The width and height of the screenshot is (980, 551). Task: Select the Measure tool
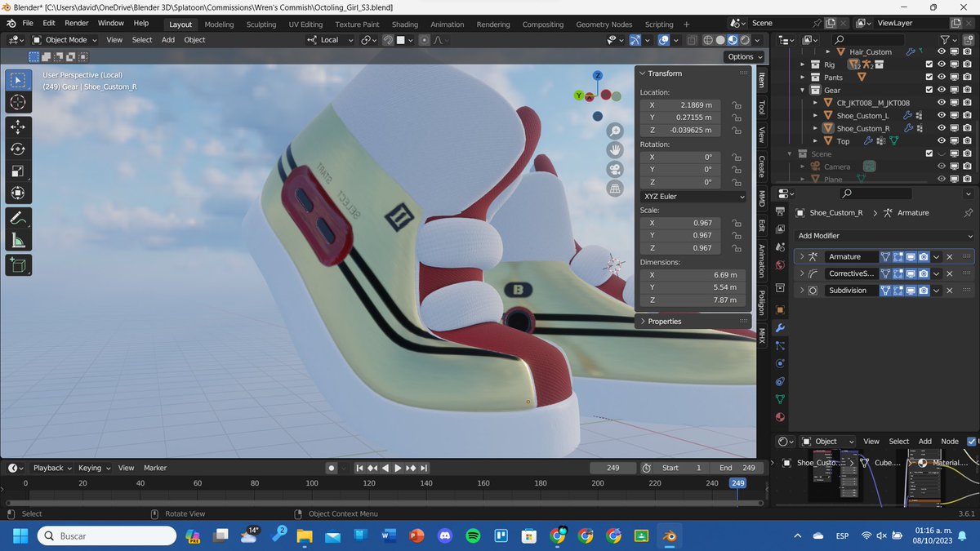19,241
